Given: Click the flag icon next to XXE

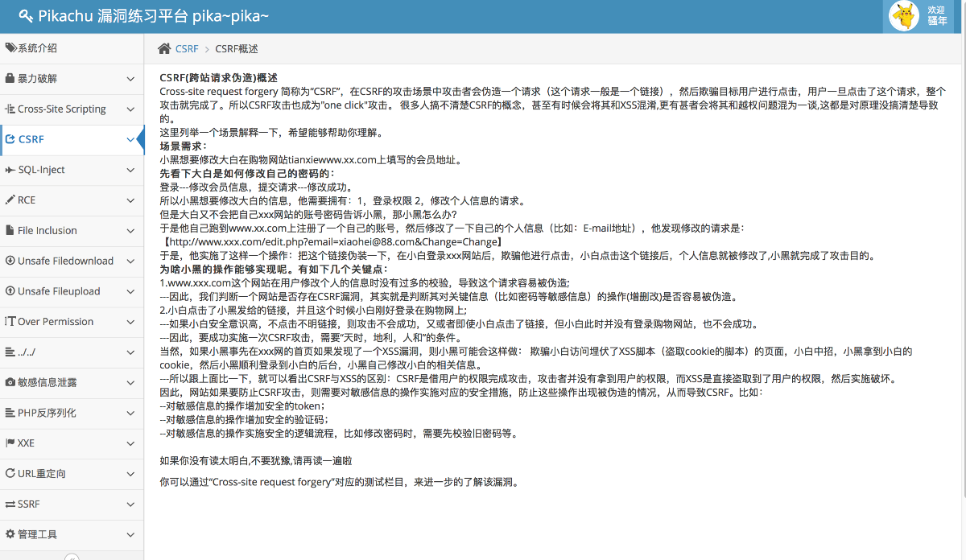Looking at the screenshot, I should point(10,443).
